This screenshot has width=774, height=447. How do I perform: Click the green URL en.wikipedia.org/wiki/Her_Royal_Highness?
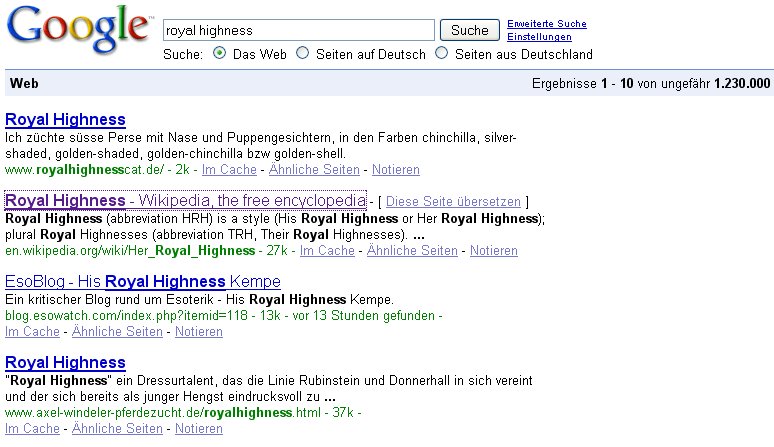(130, 251)
